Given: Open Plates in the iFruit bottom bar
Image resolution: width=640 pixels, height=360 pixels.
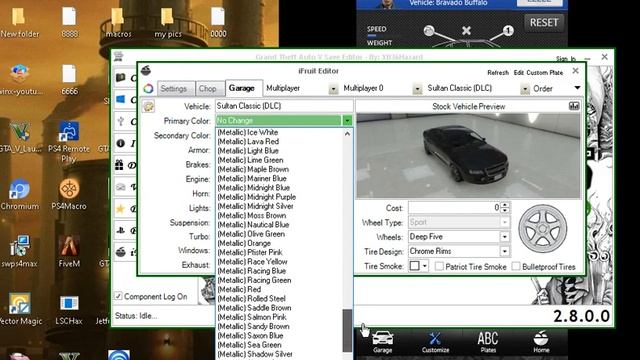Looking at the screenshot, I should pyautogui.click(x=488, y=342).
